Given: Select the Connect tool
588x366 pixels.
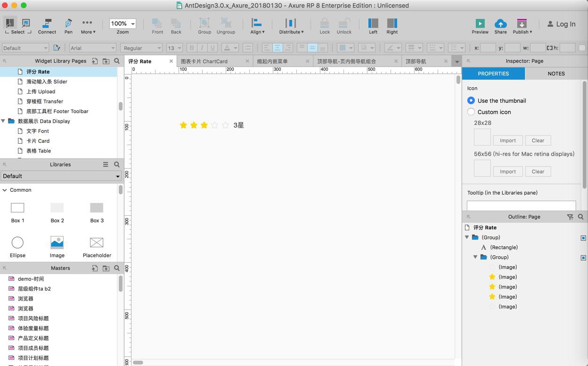Looking at the screenshot, I should [x=47, y=26].
